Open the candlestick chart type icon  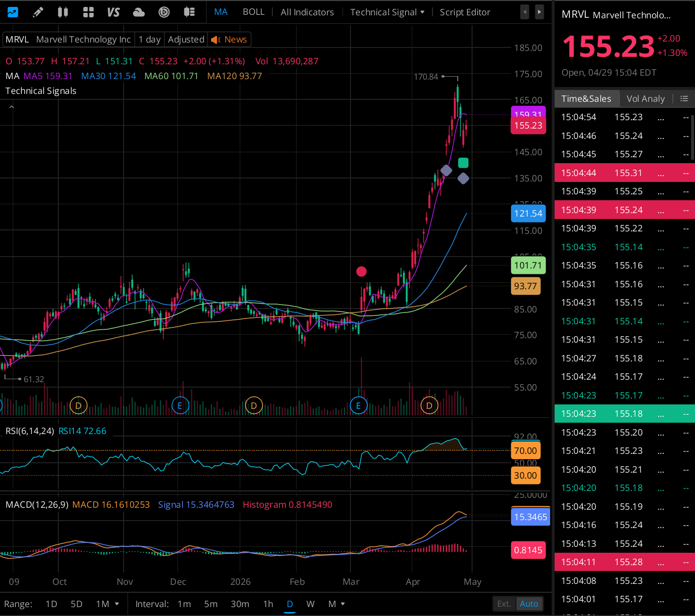pyautogui.click(x=63, y=12)
